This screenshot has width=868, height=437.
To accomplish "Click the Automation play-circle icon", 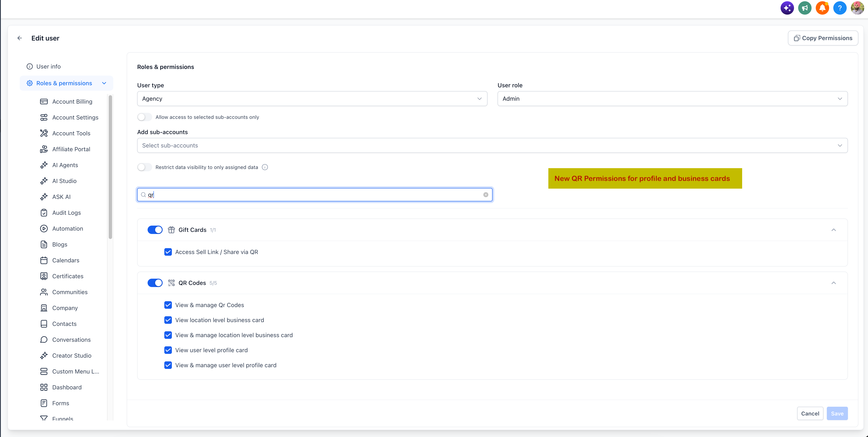I will tap(44, 229).
